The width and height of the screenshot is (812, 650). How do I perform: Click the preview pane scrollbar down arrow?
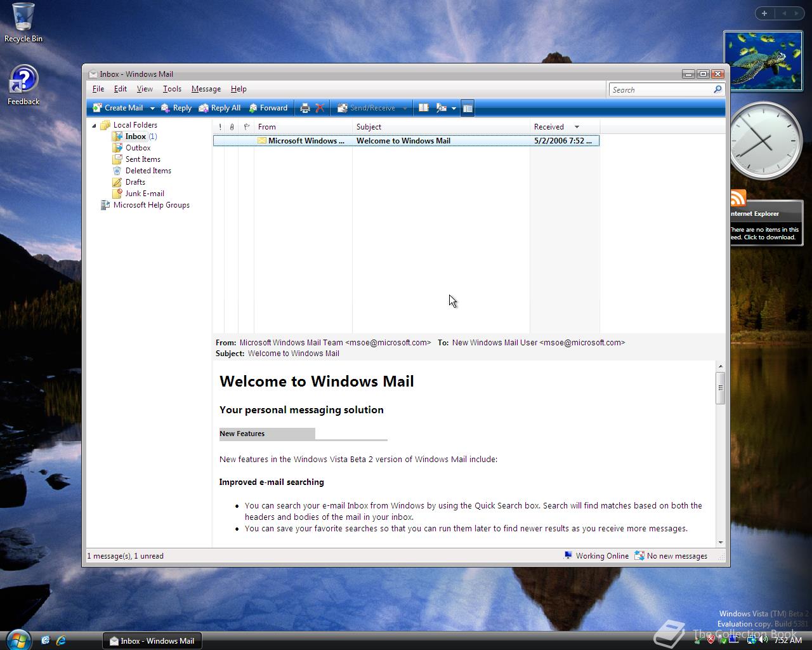[x=720, y=543]
